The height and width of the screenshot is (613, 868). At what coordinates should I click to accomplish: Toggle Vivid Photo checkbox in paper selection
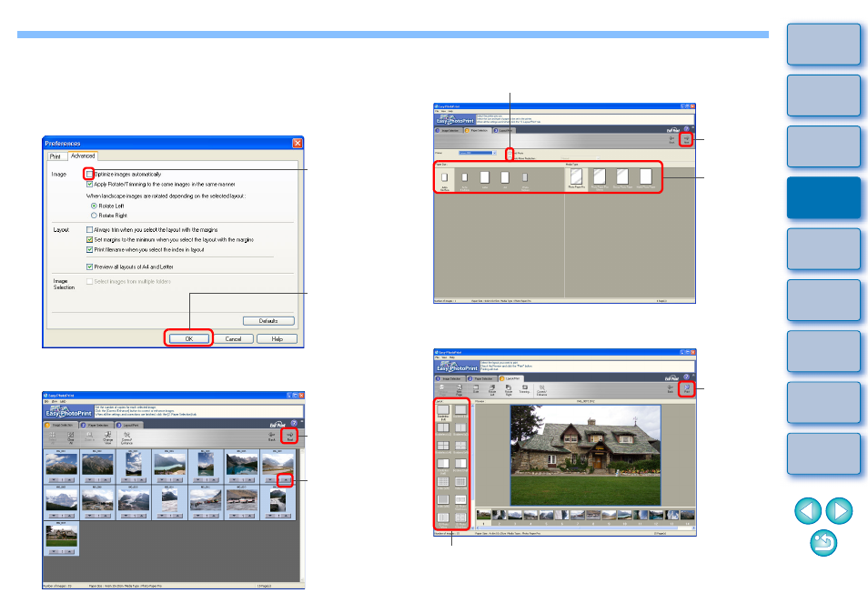tap(510, 153)
